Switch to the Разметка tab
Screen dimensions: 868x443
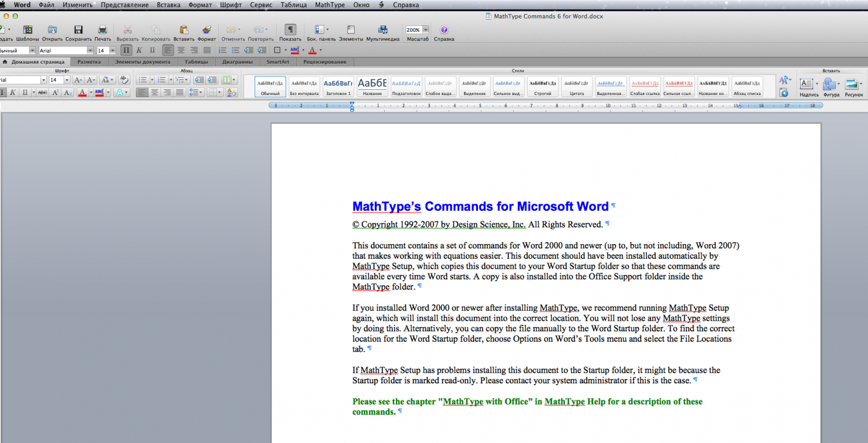(89, 61)
